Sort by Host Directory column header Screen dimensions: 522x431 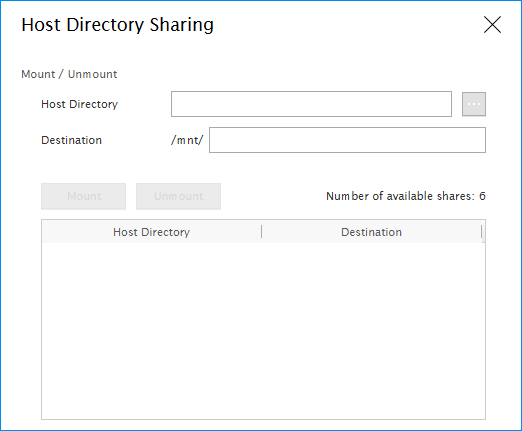[x=152, y=232]
